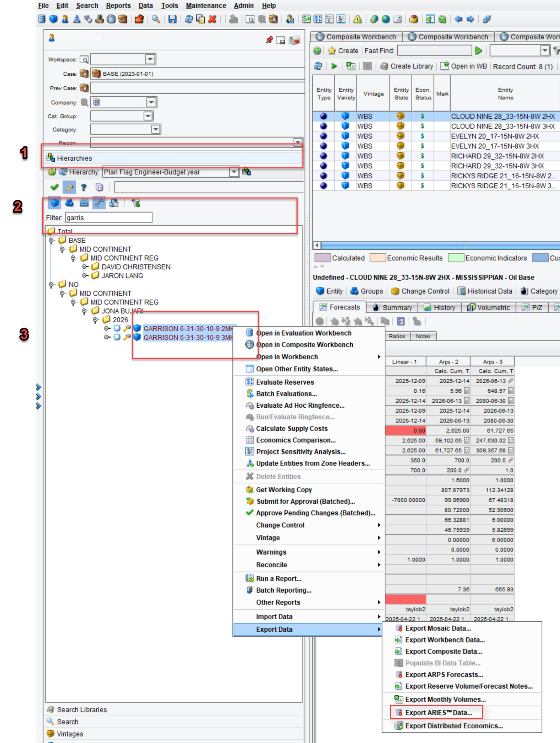The image size is (560, 743).
Task: Switch to the Volumetric tab
Action: [489, 307]
